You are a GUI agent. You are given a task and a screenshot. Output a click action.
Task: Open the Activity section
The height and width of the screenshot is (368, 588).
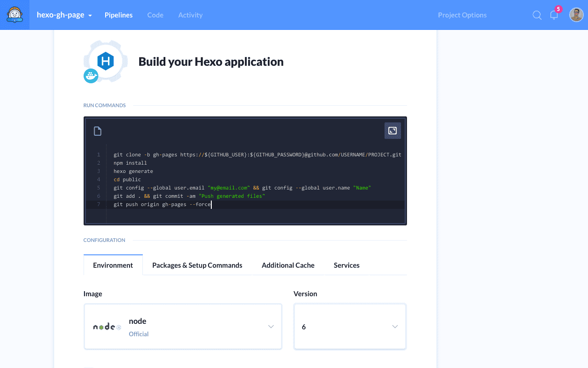pos(190,15)
